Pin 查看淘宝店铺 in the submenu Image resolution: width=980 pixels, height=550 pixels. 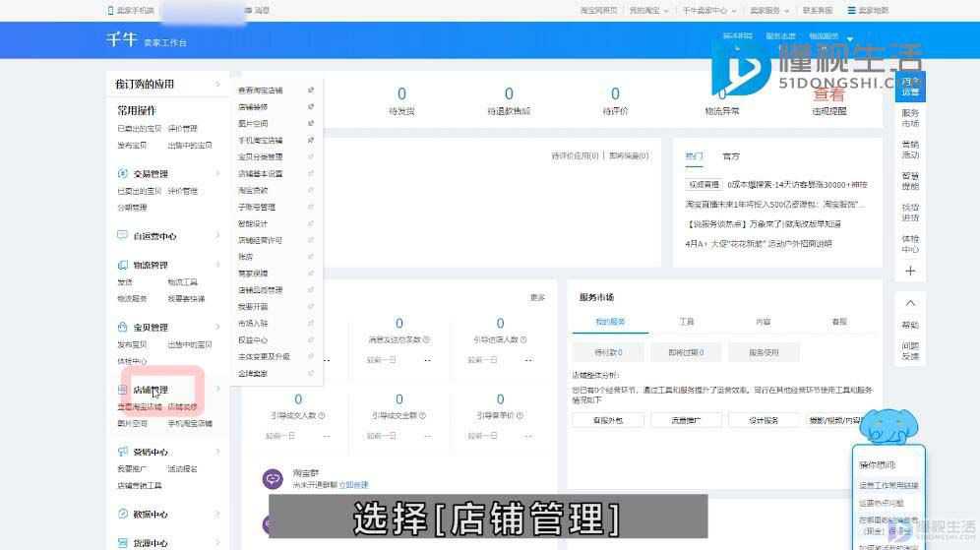tap(311, 90)
